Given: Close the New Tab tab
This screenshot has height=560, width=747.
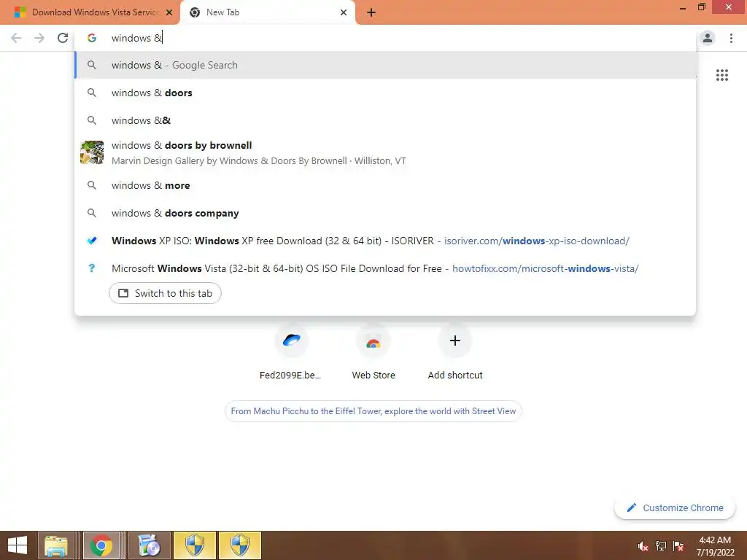Looking at the screenshot, I should coord(344,12).
